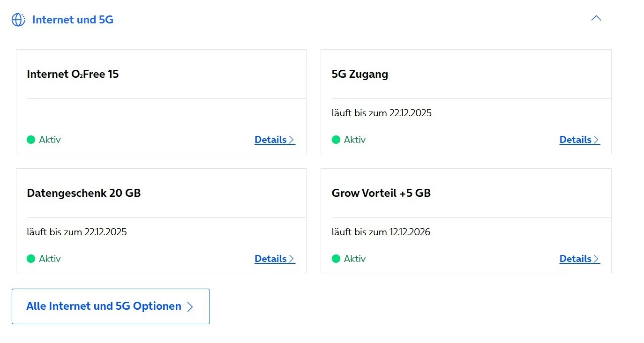
Task: Click green status dot in Internet O₂Free 15
Action: point(31,140)
